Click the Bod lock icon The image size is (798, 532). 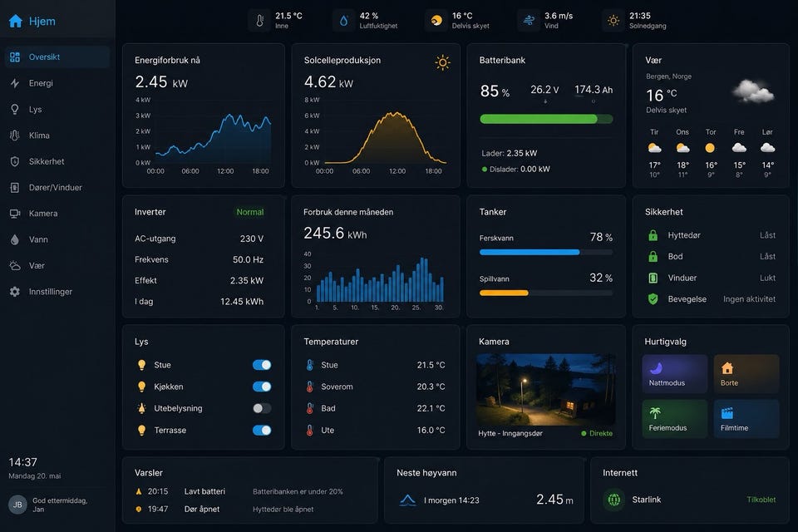pos(653,257)
